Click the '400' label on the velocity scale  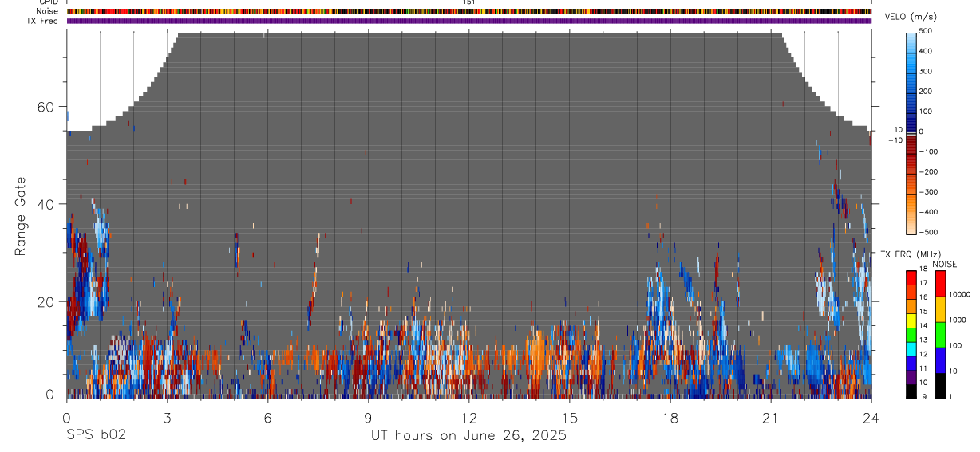point(926,51)
